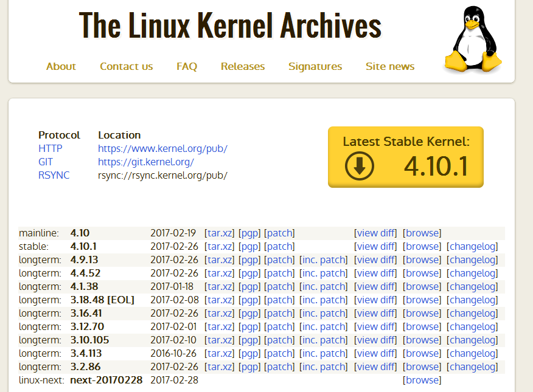Open the Releases page
533x392 pixels.
243,66
